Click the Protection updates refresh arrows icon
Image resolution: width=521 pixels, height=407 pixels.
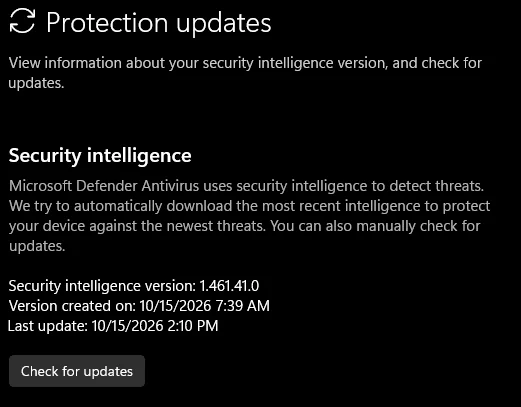(22, 21)
